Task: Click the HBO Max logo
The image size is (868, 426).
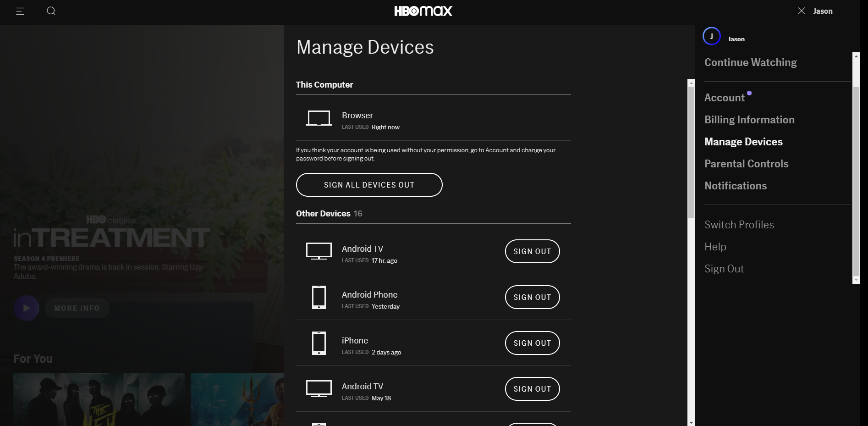Action: (x=423, y=11)
